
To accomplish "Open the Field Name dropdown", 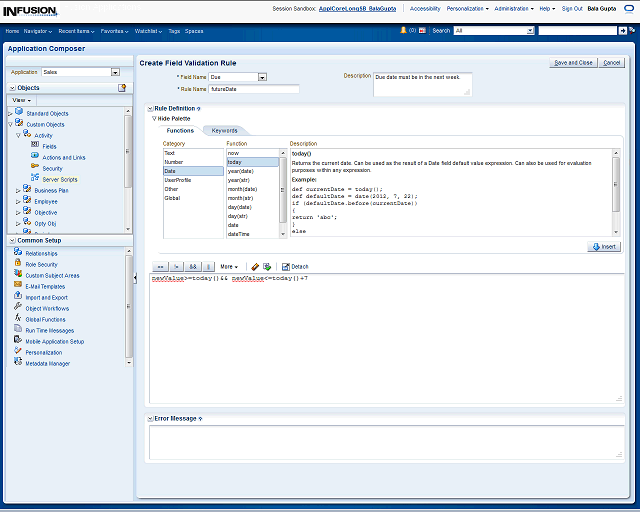I will 262,76.
